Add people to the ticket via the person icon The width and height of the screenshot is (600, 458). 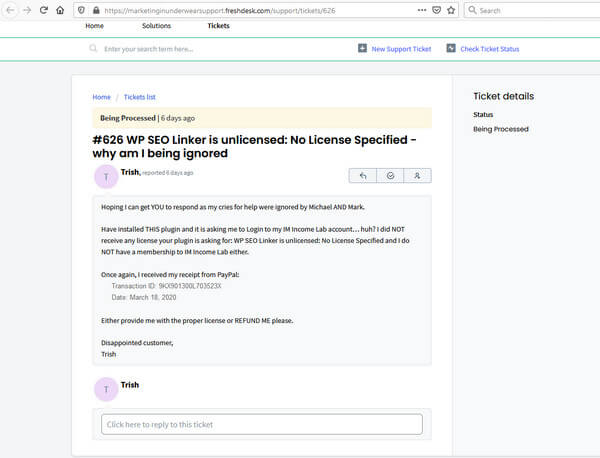[417, 176]
